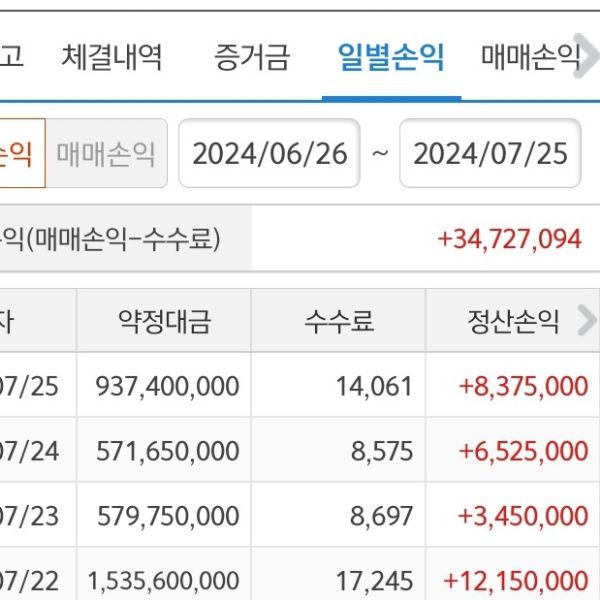Open start date field 2024/06/26
Image resolution: width=600 pixels, height=600 pixels.
pyautogui.click(x=269, y=154)
